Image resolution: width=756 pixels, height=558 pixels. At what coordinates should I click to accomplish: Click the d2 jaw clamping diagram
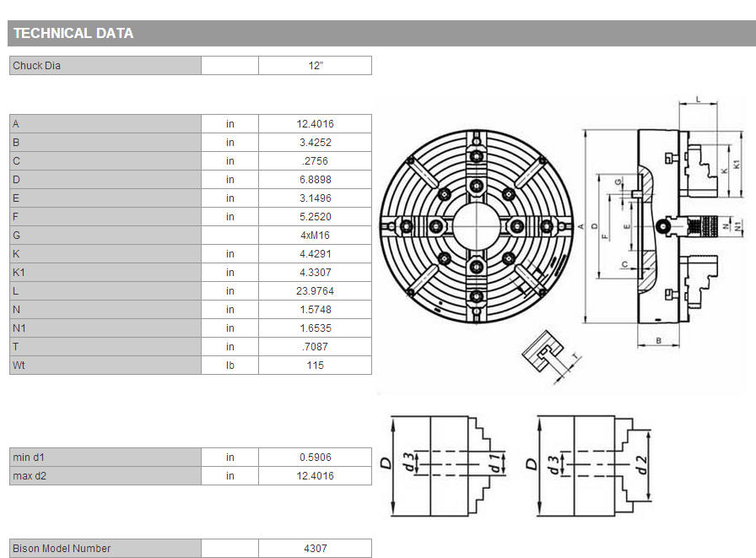588,465
